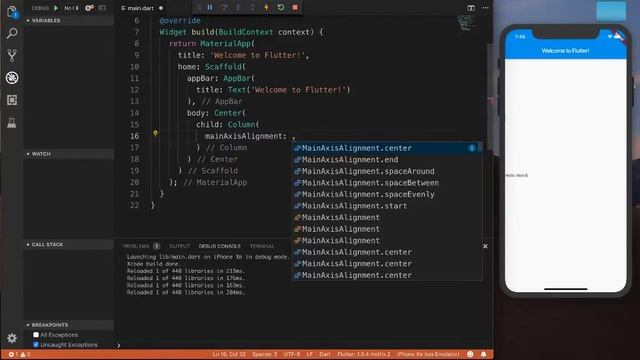Viewport: 640px width, 360px height.
Task: Select the main.dart editor tab
Action: [x=141, y=8]
